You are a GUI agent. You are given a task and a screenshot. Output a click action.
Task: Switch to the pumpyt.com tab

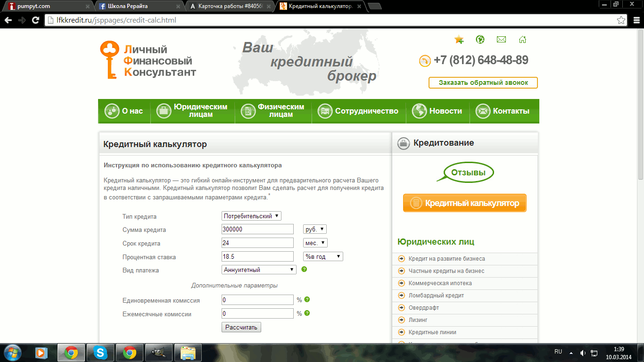[47, 6]
